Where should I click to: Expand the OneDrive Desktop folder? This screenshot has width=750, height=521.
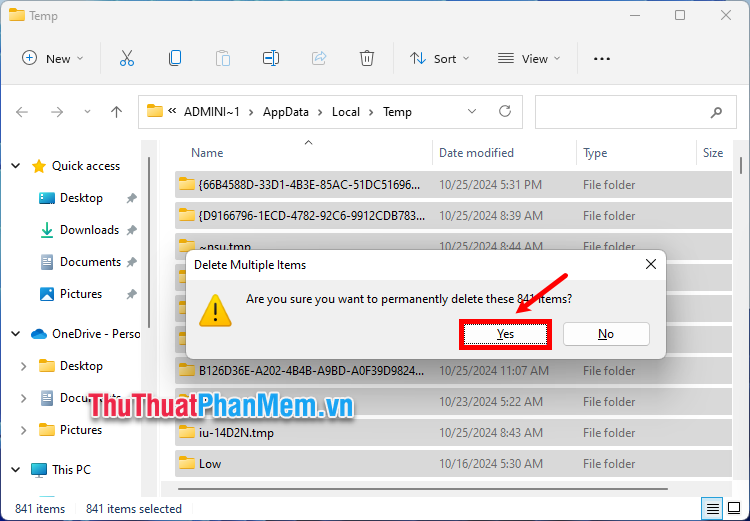tap(23, 366)
